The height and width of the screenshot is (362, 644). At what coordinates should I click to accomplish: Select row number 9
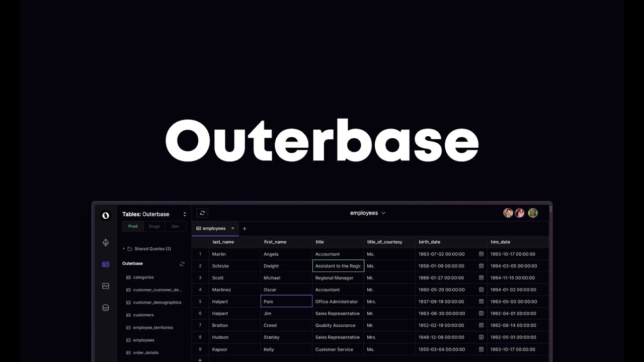pyautogui.click(x=200, y=349)
